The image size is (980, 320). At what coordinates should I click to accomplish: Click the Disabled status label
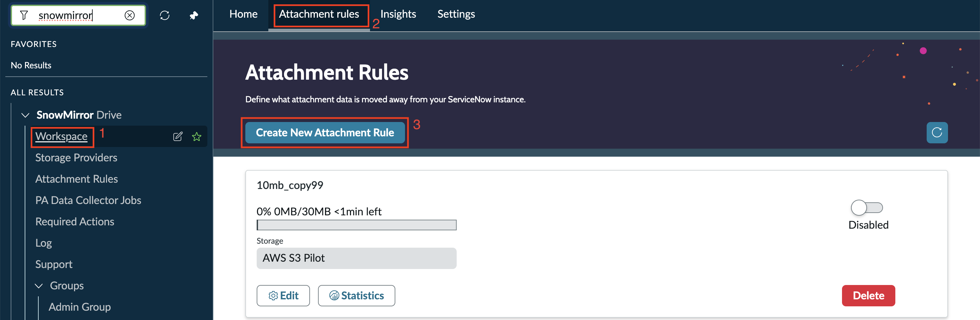point(868,225)
